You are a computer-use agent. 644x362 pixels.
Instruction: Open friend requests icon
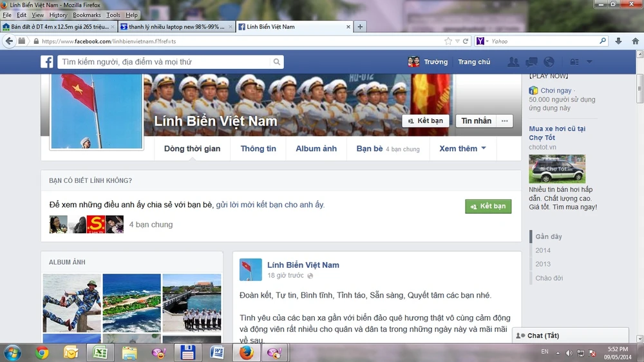point(513,62)
